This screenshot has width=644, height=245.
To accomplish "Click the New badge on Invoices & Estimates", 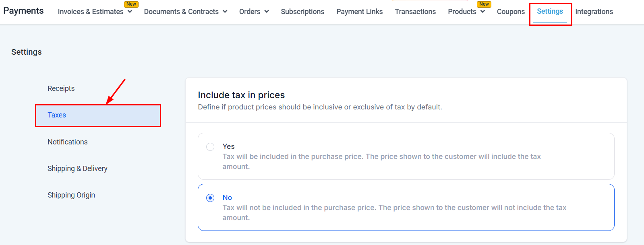I will coord(131,4).
